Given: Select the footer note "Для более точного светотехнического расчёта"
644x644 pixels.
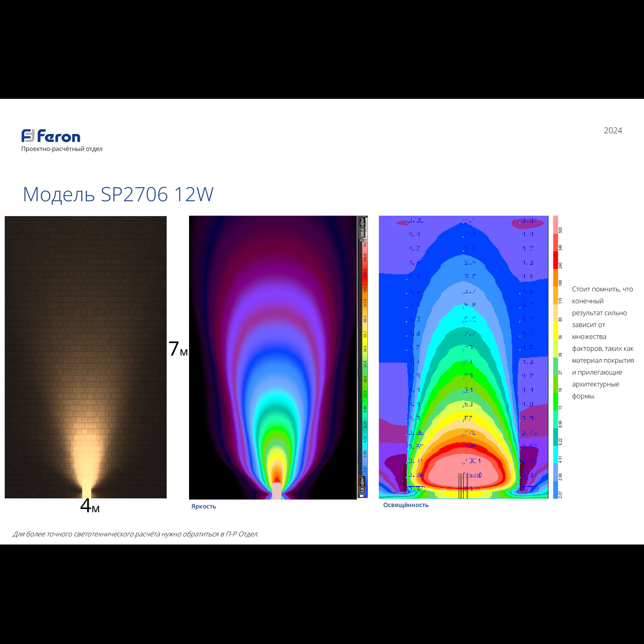Looking at the screenshot, I should pyautogui.click(x=136, y=534).
